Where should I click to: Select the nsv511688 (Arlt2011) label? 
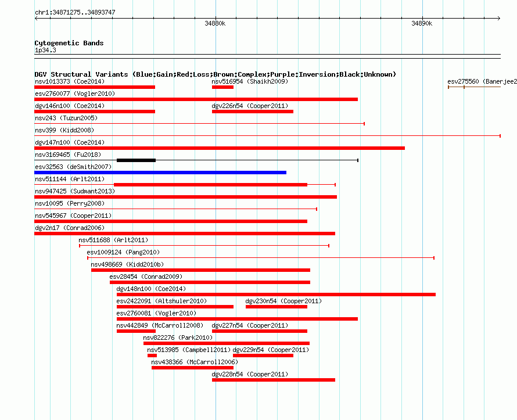(113, 240)
